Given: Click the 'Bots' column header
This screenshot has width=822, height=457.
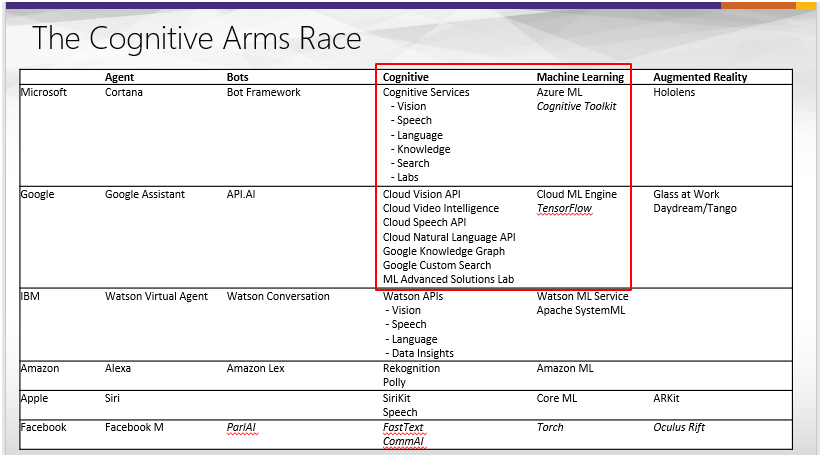Looking at the screenshot, I should pos(237,77).
